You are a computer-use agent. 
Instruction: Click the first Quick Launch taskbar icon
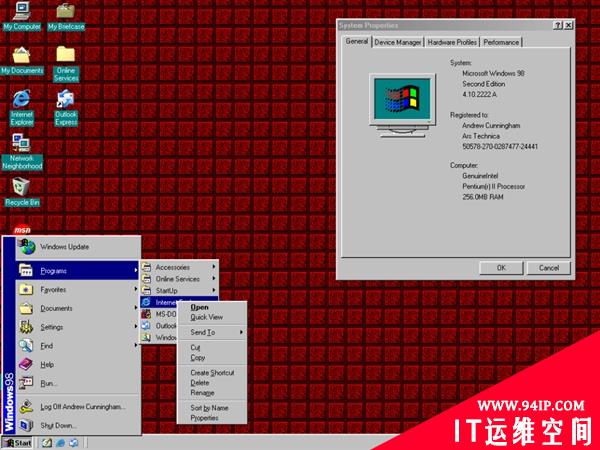pyautogui.click(x=47, y=443)
